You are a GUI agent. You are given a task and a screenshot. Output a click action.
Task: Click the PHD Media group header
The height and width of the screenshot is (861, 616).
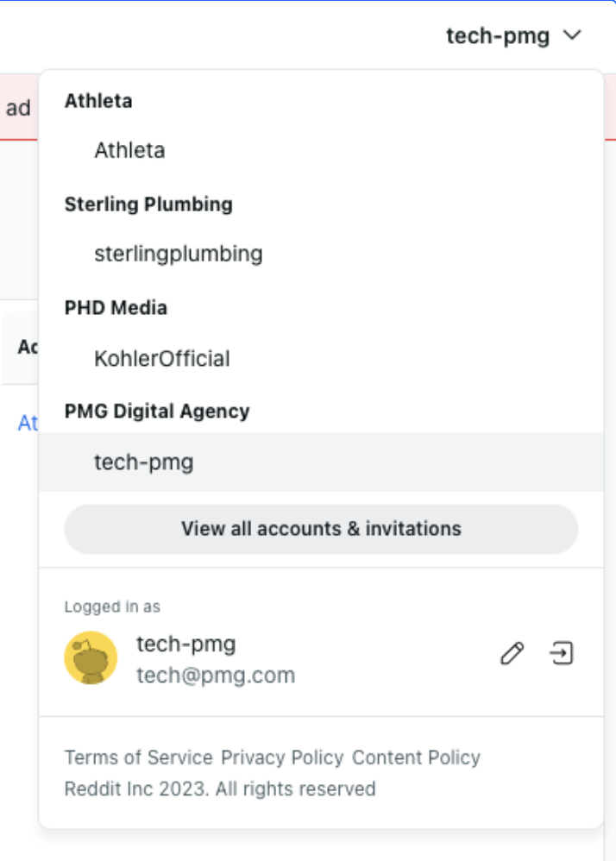[x=116, y=307]
